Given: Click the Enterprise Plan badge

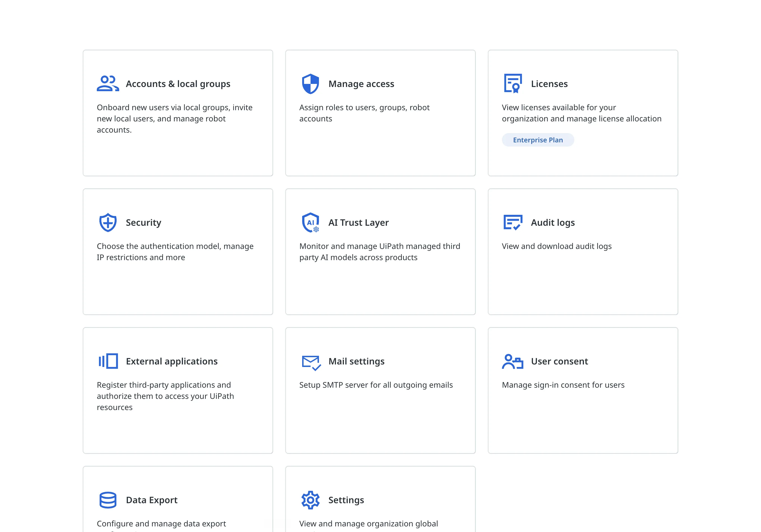Looking at the screenshot, I should coord(538,140).
